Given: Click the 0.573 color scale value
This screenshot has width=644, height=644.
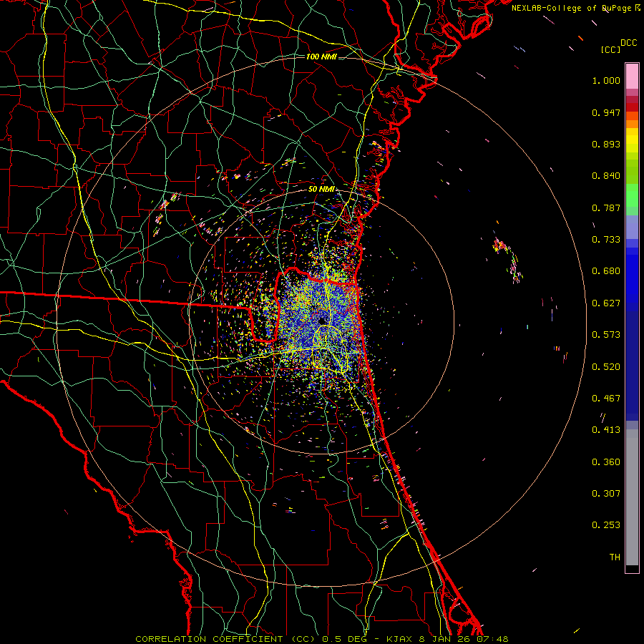Looking at the screenshot, I should coord(606,335).
